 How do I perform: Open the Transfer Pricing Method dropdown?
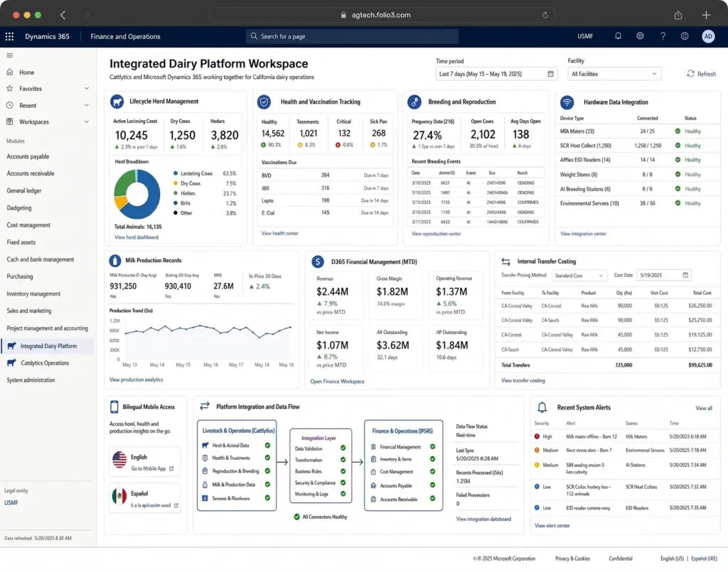coord(579,276)
